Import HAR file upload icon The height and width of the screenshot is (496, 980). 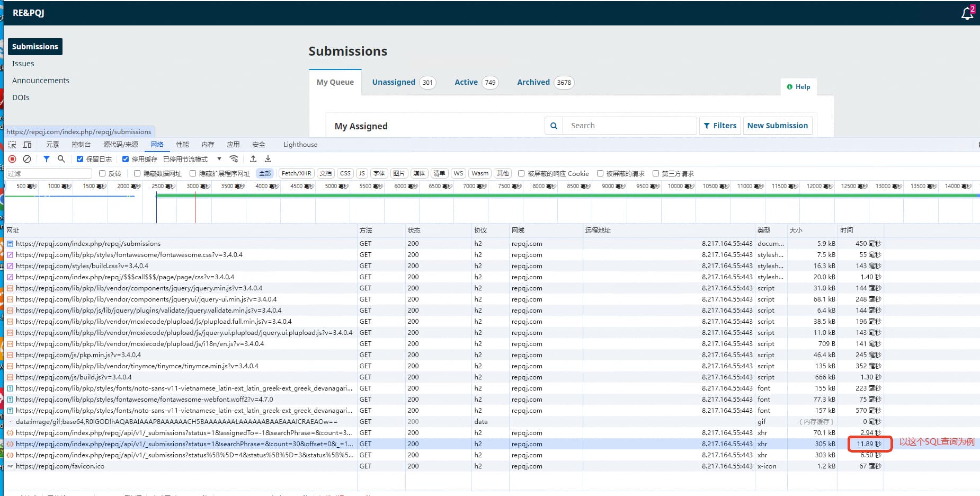point(253,159)
